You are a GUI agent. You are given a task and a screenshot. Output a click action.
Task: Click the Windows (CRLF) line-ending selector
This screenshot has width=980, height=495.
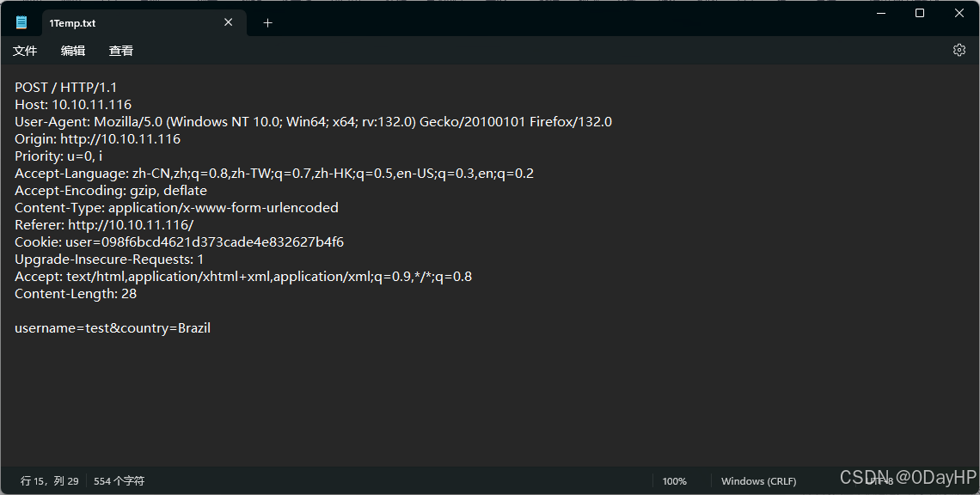pyautogui.click(x=758, y=480)
